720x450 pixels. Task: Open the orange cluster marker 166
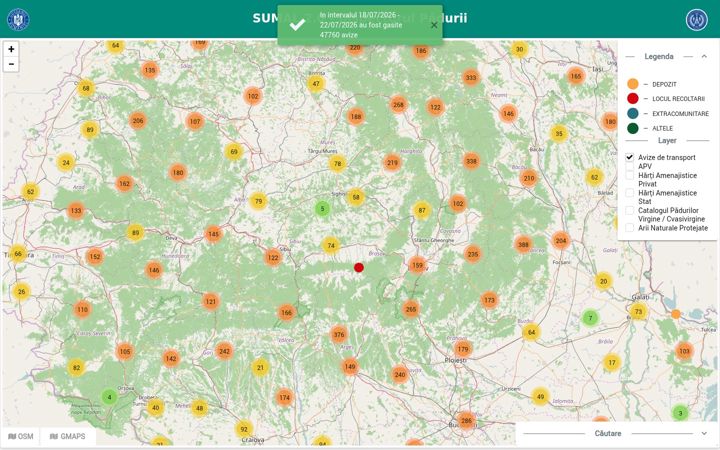287,313
